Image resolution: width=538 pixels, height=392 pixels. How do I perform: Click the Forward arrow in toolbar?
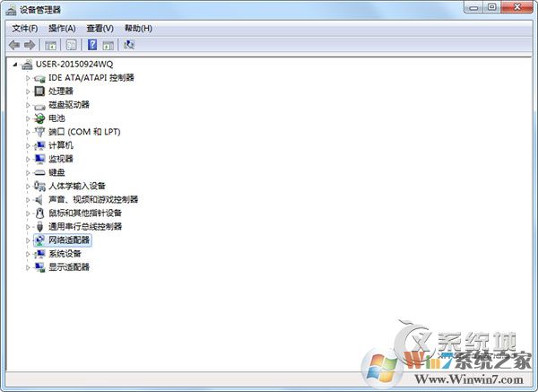tap(30, 45)
